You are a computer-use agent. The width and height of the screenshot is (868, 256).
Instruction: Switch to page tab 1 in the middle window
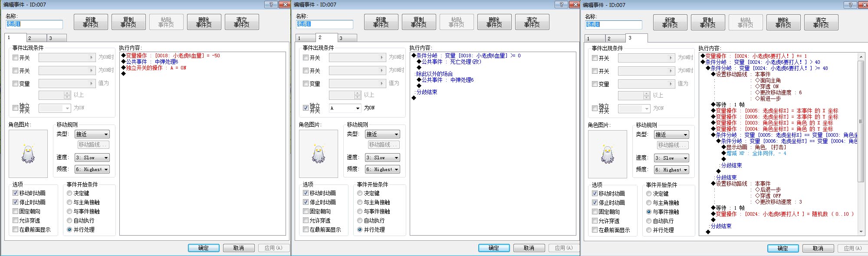tap(305, 38)
